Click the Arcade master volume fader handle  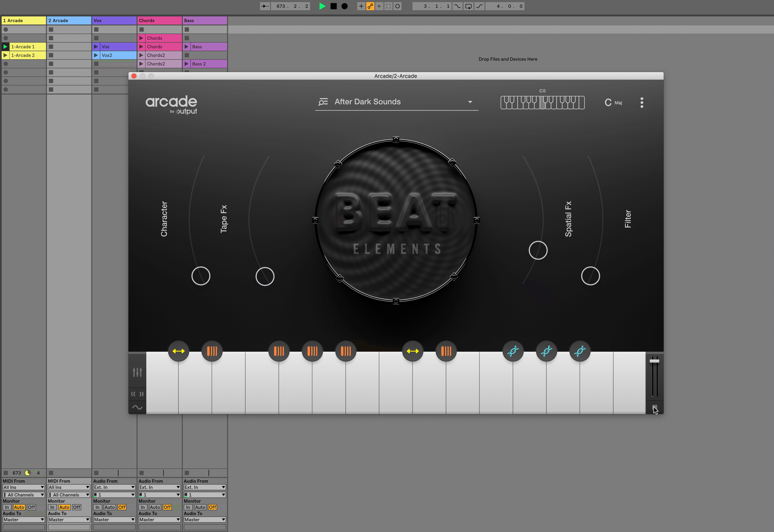654,361
